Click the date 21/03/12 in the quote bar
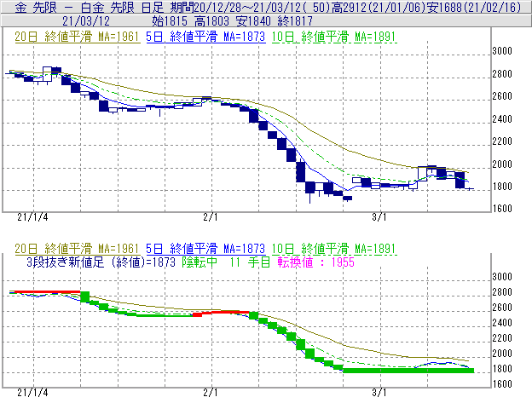Screen dimensions: 532x403 86,21
